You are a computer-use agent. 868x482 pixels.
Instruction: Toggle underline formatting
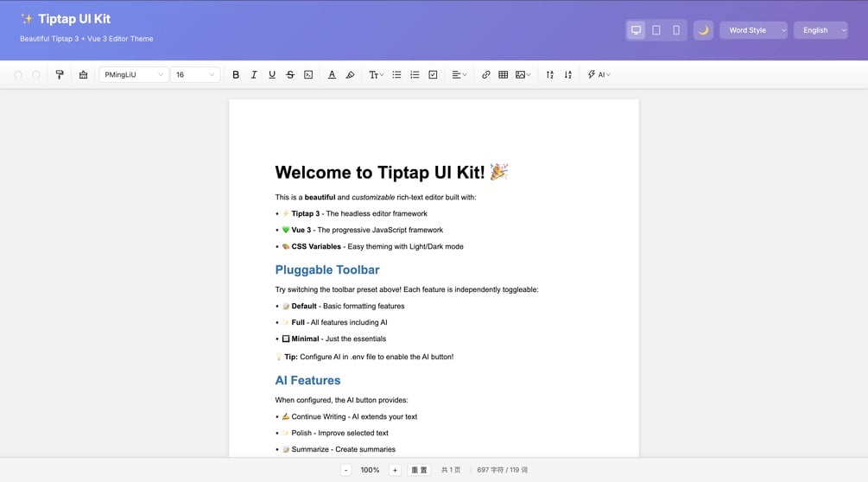(272, 74)
